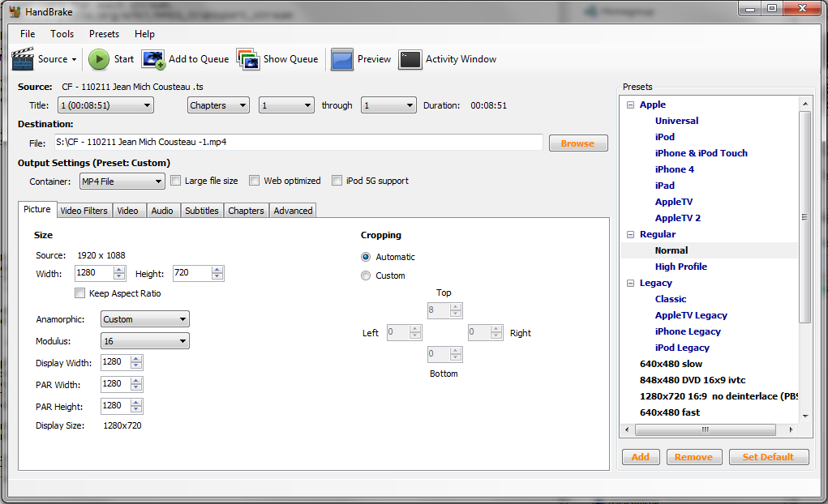
Task: Open the Modulus dropdown
Action: point(144,341)
